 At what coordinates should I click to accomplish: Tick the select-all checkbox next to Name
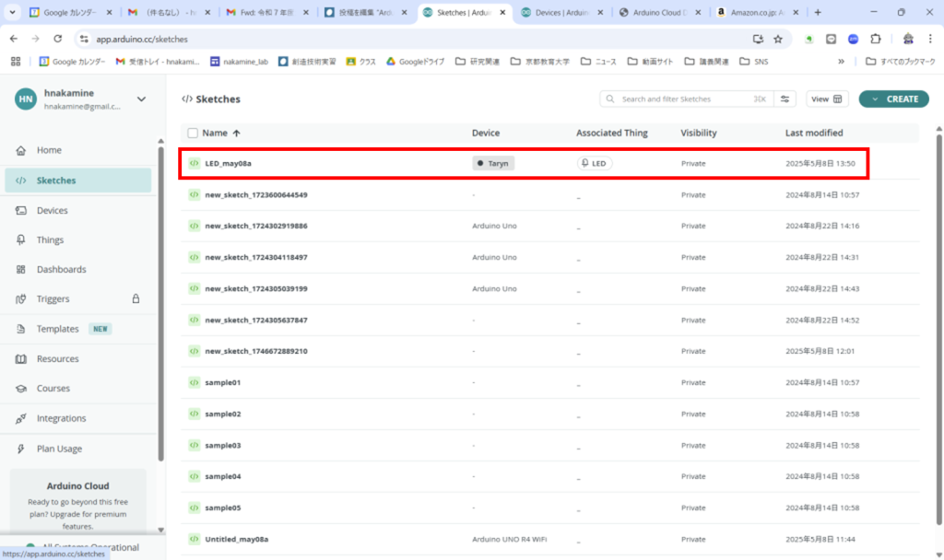coord(193,133)
